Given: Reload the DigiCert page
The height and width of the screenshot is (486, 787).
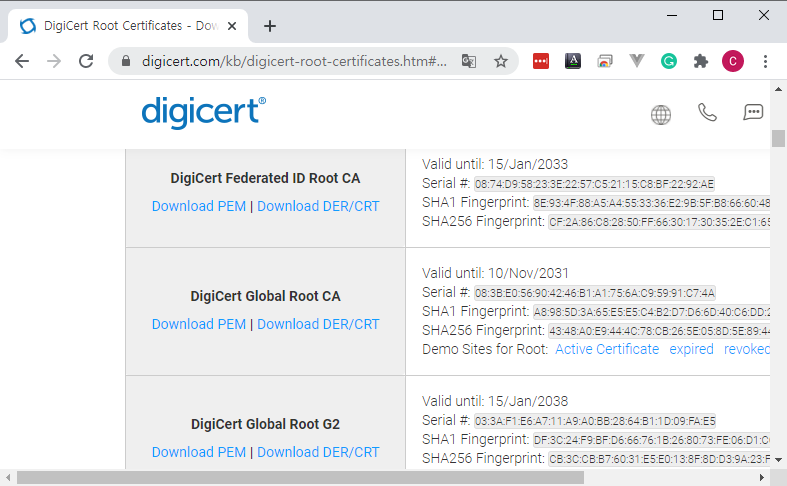Looking at the screenshot, I should 86,61.
